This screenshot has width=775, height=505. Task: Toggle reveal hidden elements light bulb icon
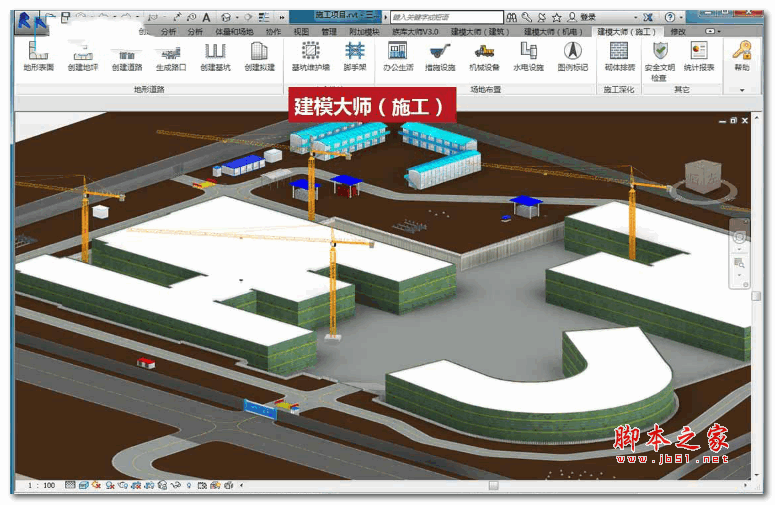(189, 486)
